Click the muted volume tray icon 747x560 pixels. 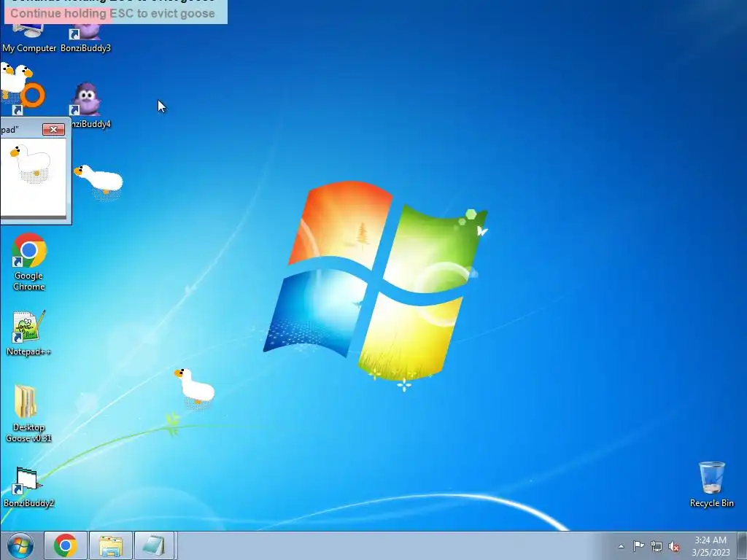(x=674, y=546)
